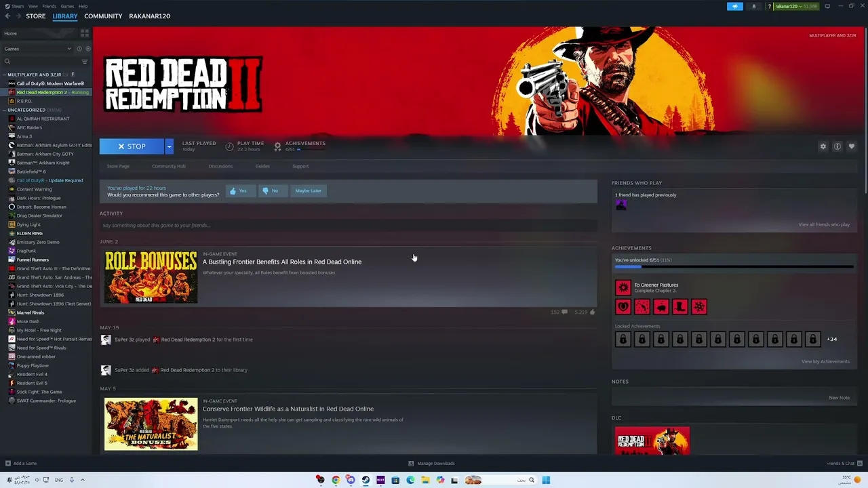Collapse the Multiplayer and 3zjr category
The image size is (868, 488).
5,75
